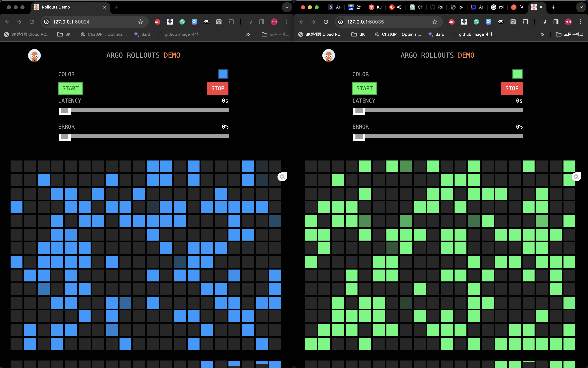This screenshot has width=588, height=368.
Task: Open 모든 북마크 folder in left window
Action: [275, 35]
